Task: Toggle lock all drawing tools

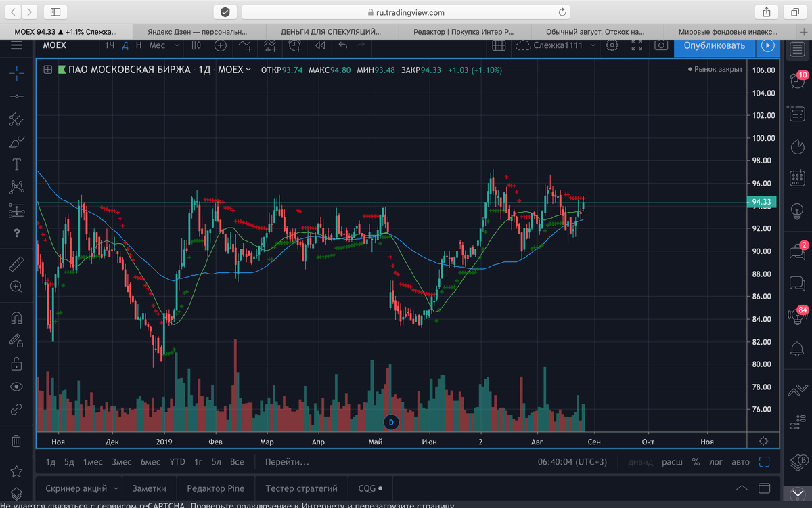Action: [x=16, y=364]
